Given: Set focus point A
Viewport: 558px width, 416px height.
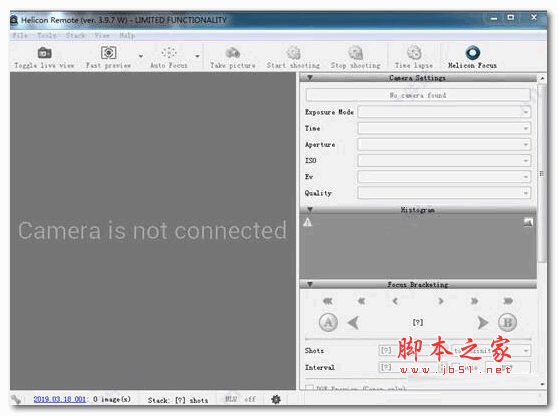Looking at the screenshot, I should click(328, 322).
